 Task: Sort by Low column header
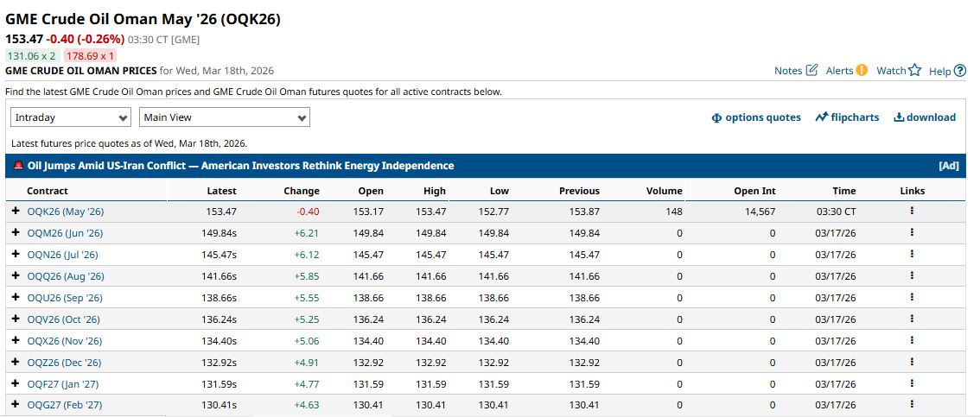click(x=500, y=191)
